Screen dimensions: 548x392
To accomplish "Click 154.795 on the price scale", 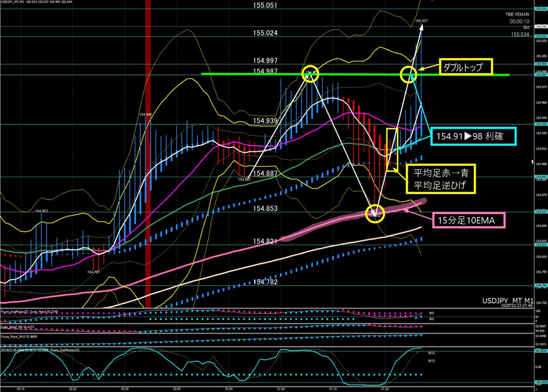I will click(541, 271).
